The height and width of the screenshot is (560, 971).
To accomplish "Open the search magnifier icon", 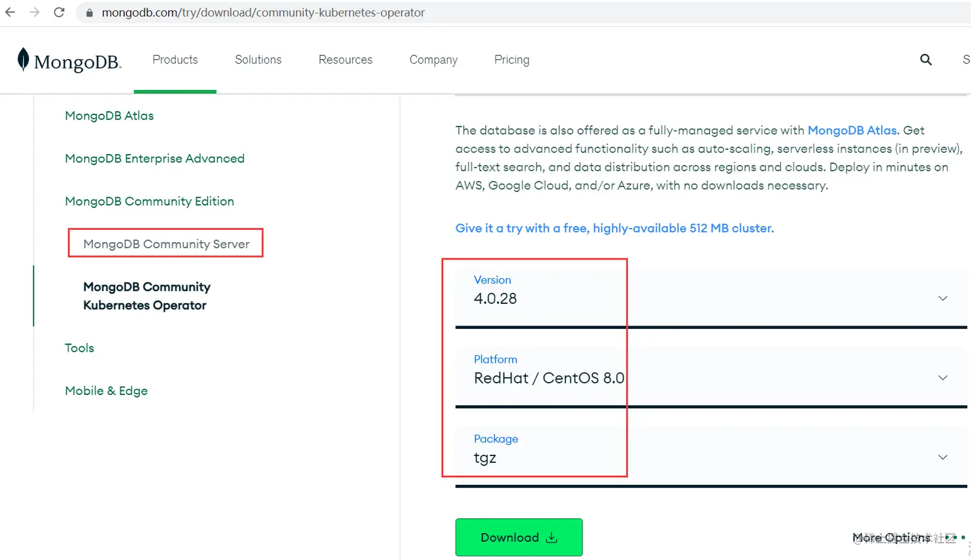I will pyautogui.click(x=925, y=60).
